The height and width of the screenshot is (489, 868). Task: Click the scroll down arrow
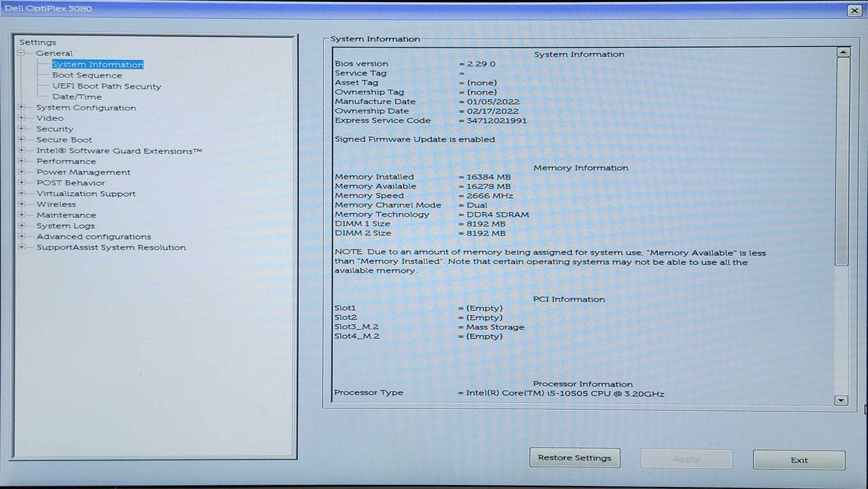coord(841,400)
